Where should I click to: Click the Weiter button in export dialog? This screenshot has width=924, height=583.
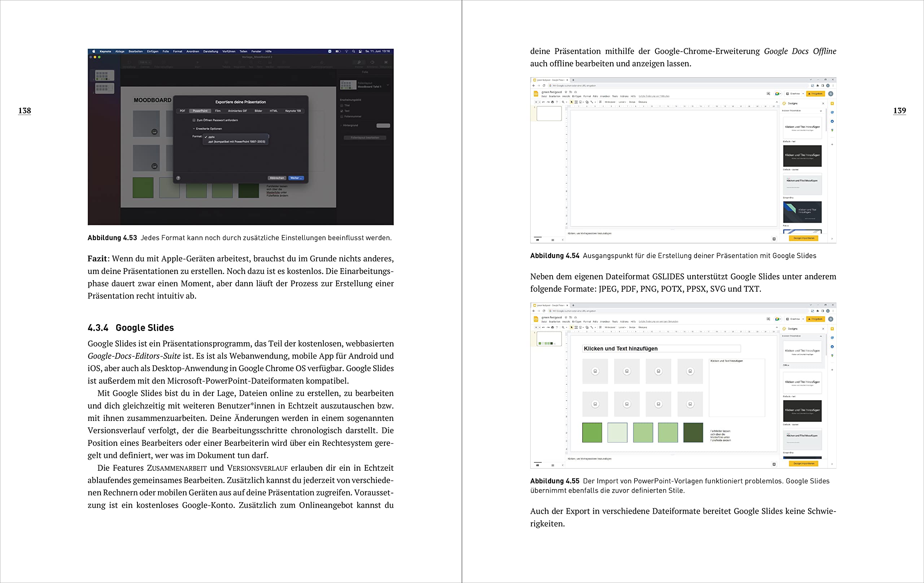click(x=296, y=178)
